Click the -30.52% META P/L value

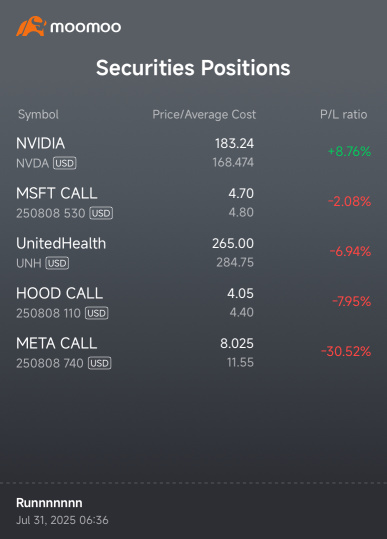point(346,351)
